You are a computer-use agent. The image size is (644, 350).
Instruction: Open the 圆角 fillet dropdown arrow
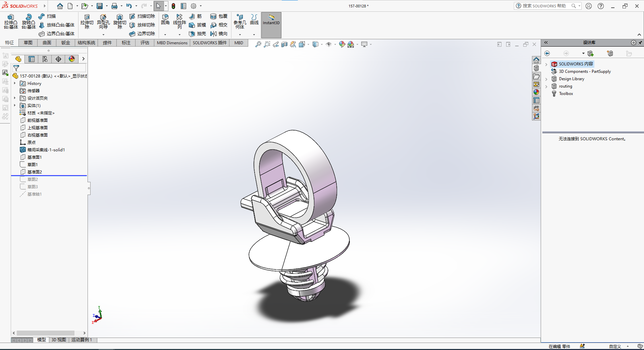click(165, 35)
